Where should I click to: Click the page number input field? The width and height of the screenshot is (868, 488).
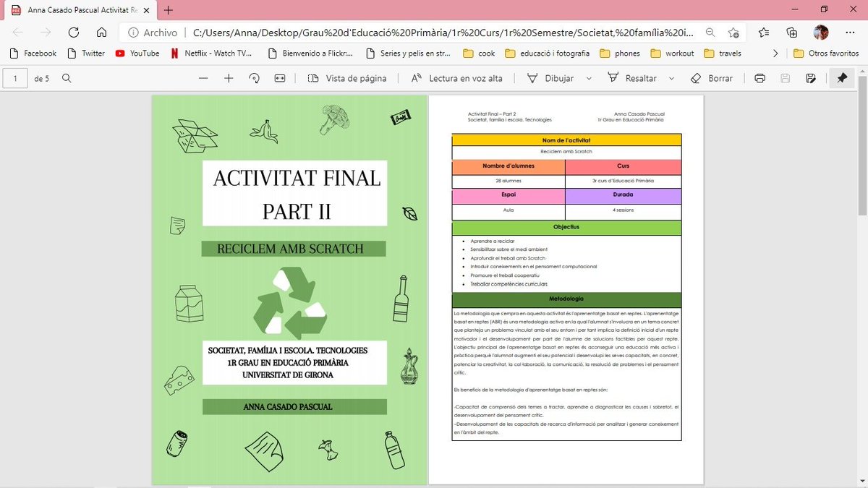click(x=15, y=78)
